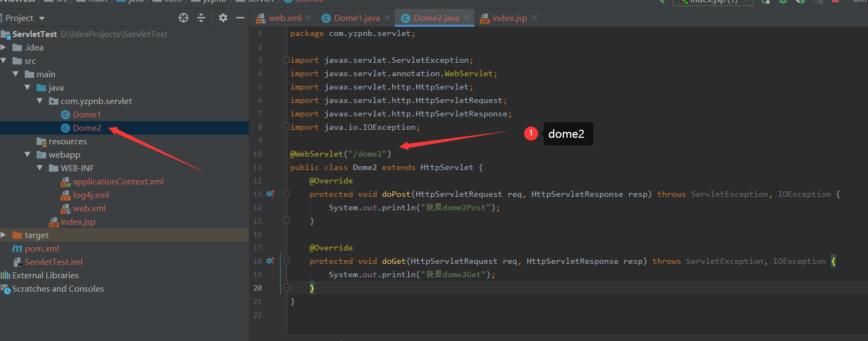Close the Dome1.java tab
Viewport: 868px width, 341px height.
coord(387,18)
